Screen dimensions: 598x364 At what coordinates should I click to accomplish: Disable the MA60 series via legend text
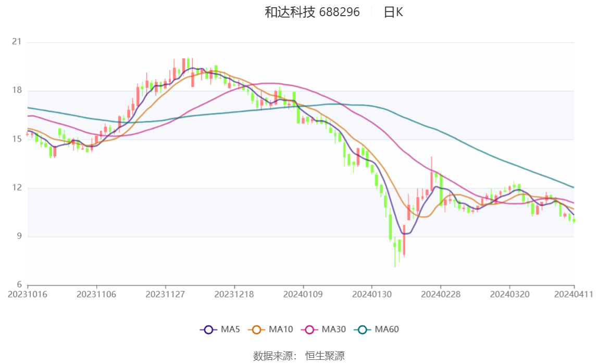pos(387,330)
